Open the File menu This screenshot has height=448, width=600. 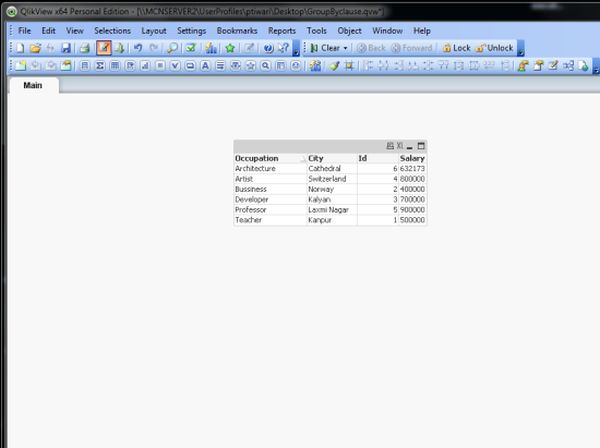pos(24,31)
